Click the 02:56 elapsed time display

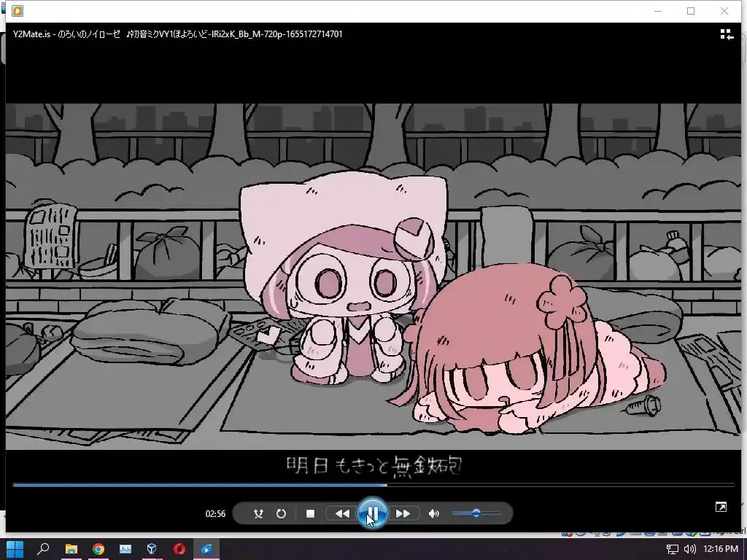tap(215, 514)
